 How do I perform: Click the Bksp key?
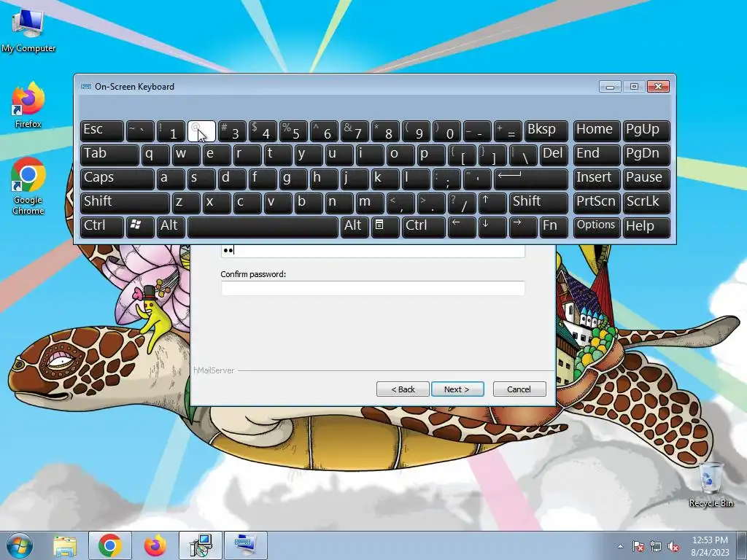tap(546, 131)
